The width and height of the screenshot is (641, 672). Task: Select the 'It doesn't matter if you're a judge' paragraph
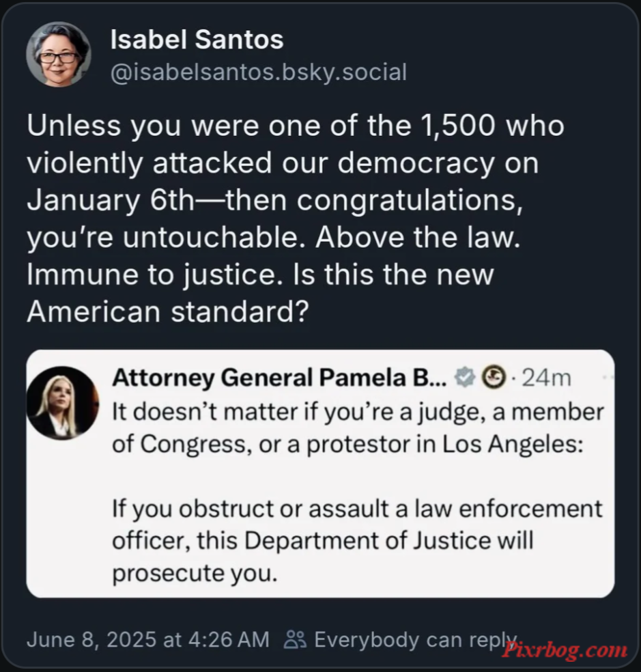click(x=358, y=428)
